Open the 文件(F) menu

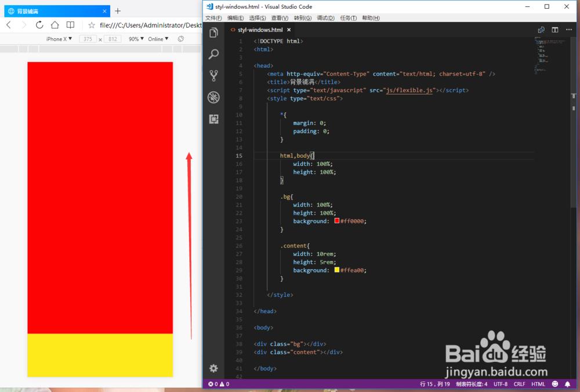[213, 18]
